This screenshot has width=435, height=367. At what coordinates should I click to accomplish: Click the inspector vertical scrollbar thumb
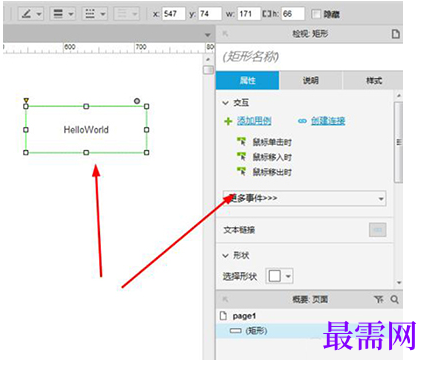398,142
